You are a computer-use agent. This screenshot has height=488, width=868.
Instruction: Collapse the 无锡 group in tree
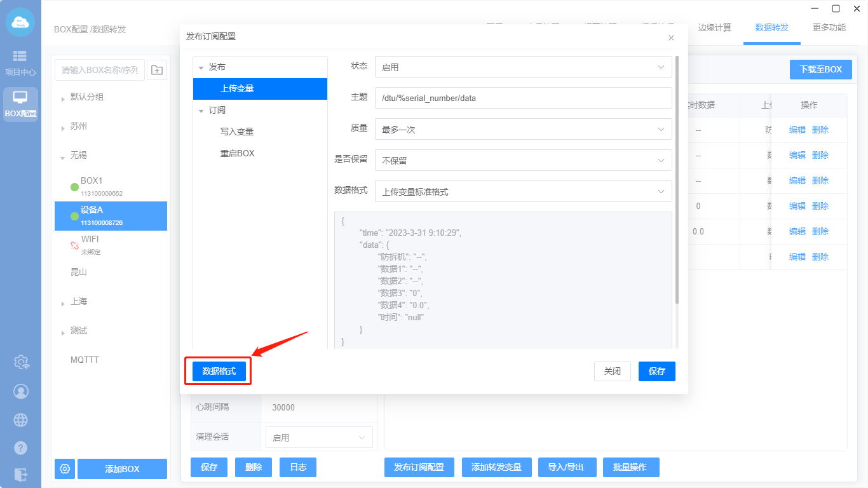click(x=63, y=156)
